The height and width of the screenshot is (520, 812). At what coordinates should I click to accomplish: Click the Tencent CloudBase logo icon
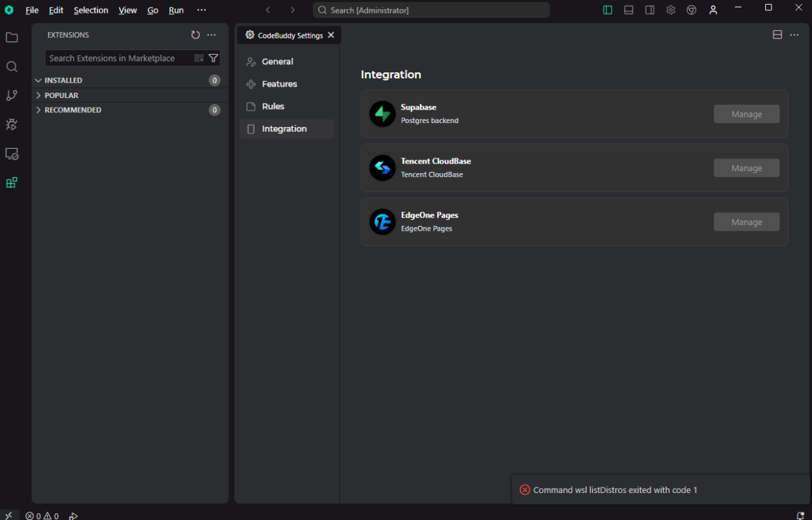click(x=382, y=168)
